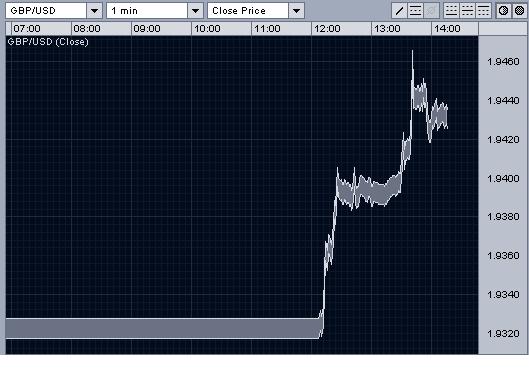The image size is (529, 384).
Task: Click the 1.9420 price axis label
Action: (x=503, y=139)
